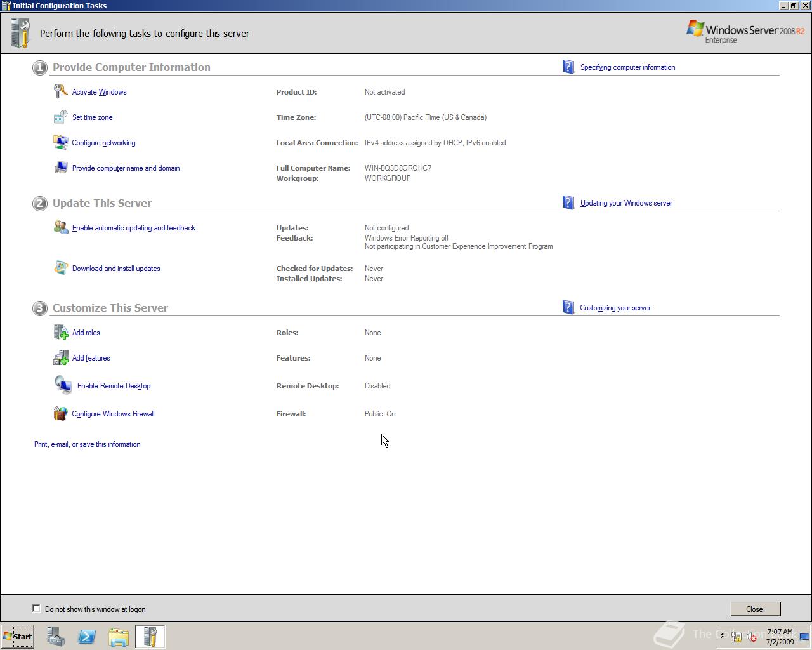Select the computer name WIN-BQ3D8GRQHC7 text
812x650 pixels.
point(398,168)
